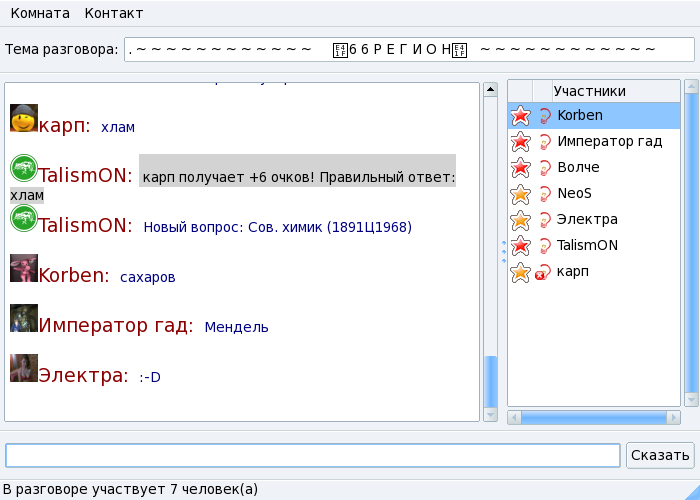Click the red star icon beside Korben
The image size is (700, 500).
click(520, 116)
